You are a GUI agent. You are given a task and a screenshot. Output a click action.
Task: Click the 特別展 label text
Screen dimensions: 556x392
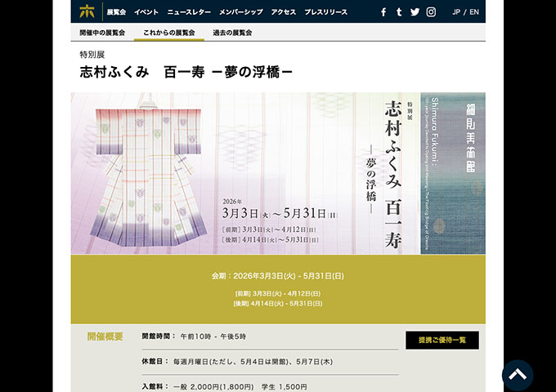click(92, 55)
